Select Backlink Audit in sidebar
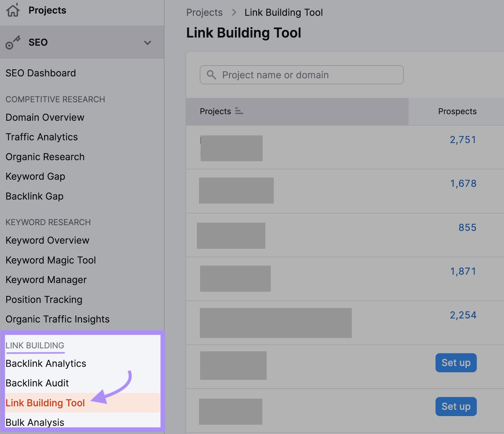This screenshot has height=434, width=504. pos(37,383)
